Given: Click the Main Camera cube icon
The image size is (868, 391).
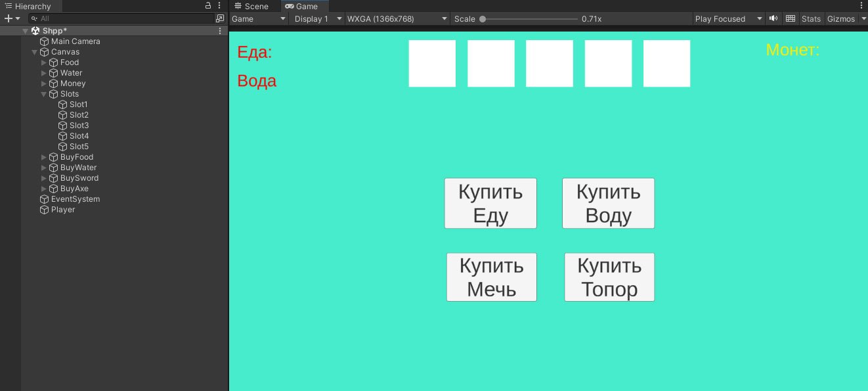Looking at the screenshot, I should tap(45, 41).
